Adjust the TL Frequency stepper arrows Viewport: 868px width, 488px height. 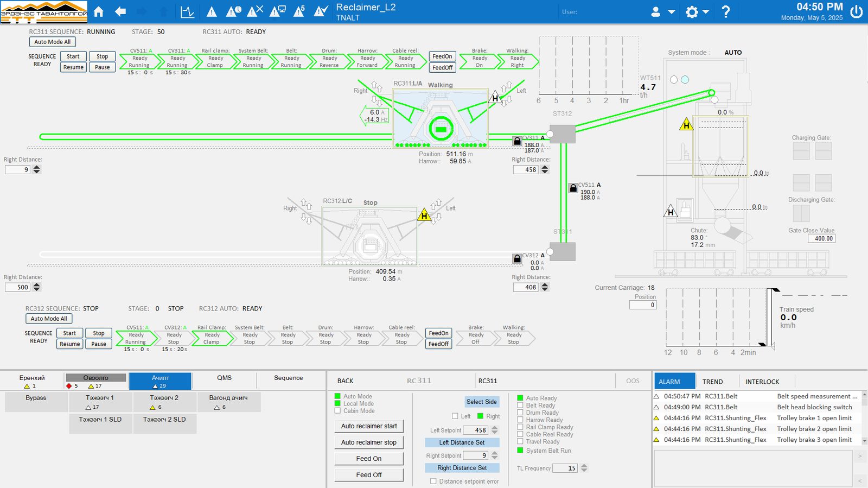click(584, 468)
